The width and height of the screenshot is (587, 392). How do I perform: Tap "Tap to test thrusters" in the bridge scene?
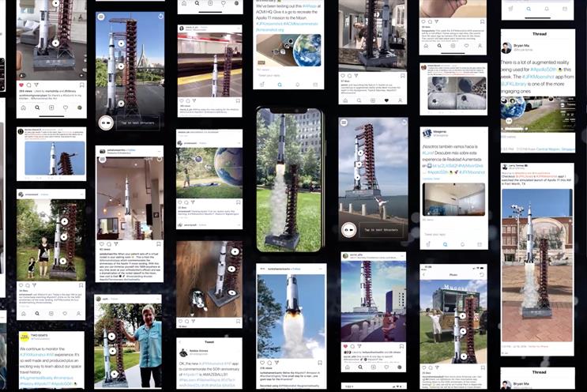point(137,122)
